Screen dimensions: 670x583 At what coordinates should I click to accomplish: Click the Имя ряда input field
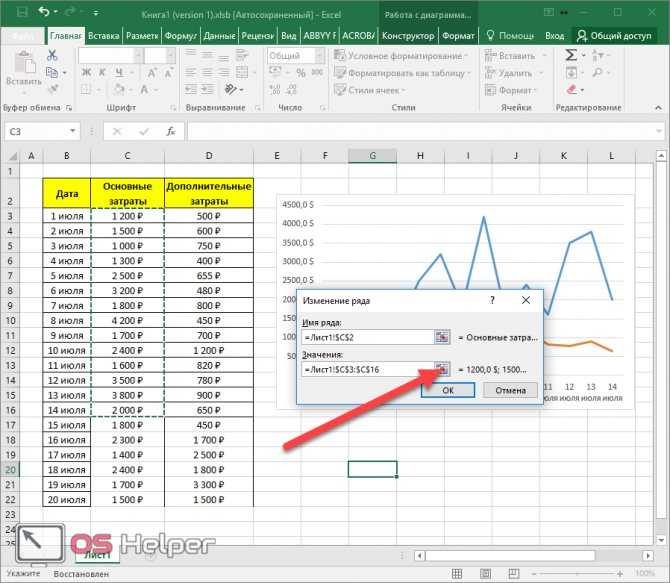coord(368,337)
